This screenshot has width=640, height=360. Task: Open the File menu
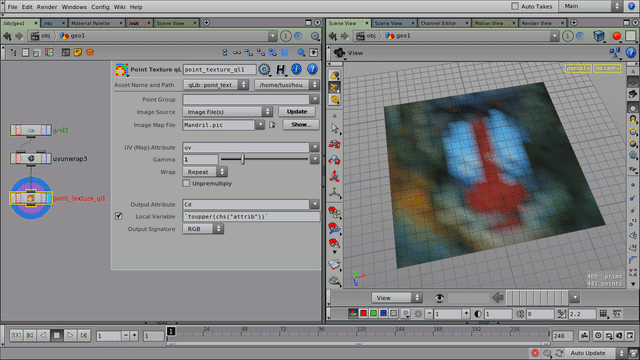(x=12, y=7)
